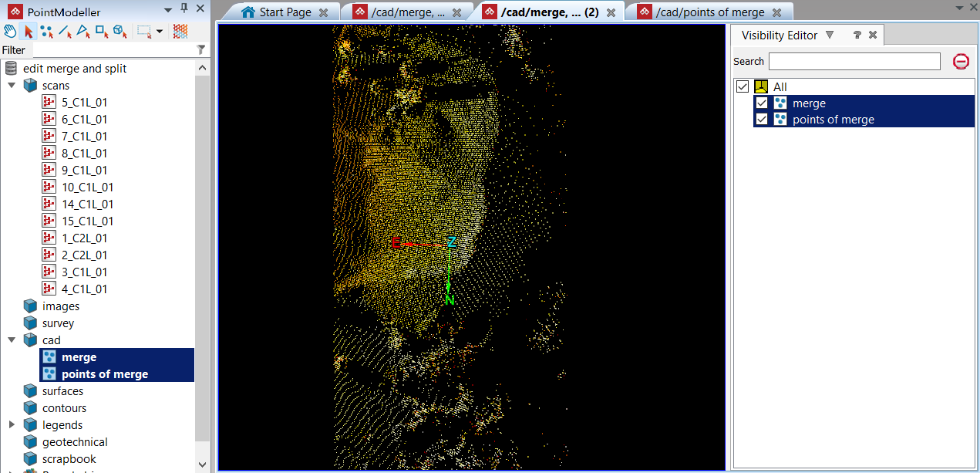Click the 3_C1L_01 scan icon

49,272
